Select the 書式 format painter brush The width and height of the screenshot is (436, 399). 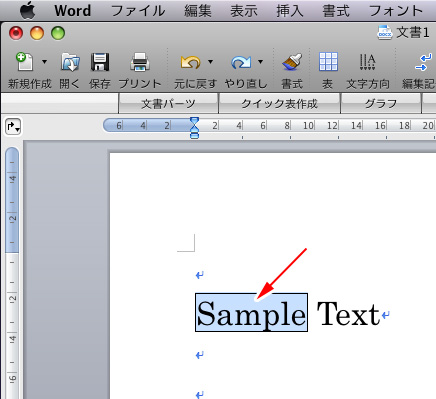click(292, 62)
